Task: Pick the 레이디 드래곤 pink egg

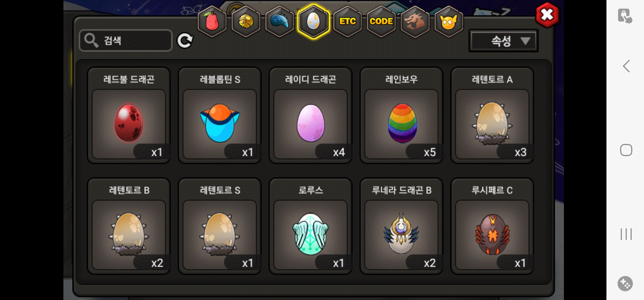Action: tap(311, 115)
